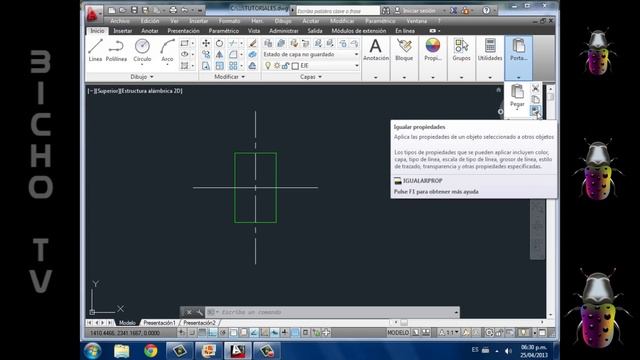This screenshot has height=360, width=640.
Task: Open the AutoCAD application menu button
Action: [93, 13]
